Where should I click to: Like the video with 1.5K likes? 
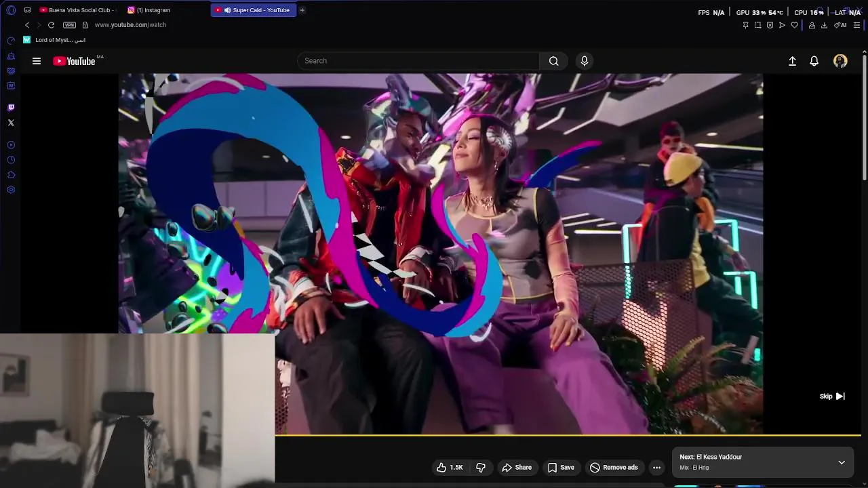pos(450,468)
